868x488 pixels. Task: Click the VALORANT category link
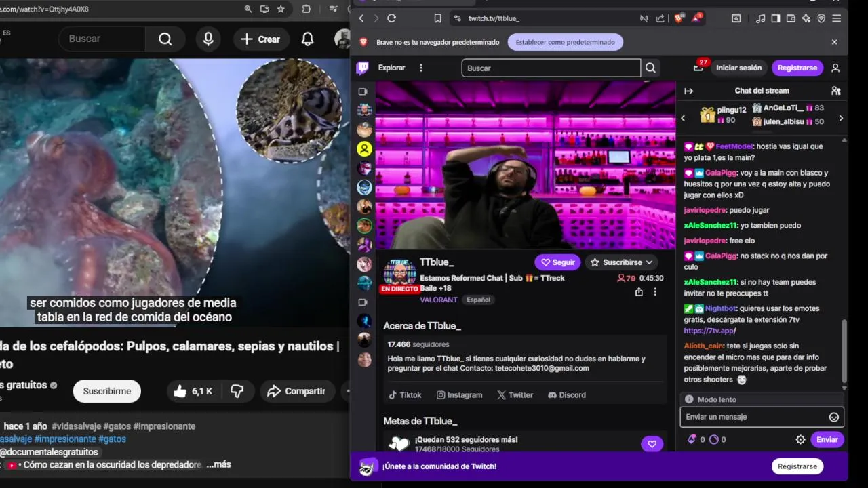pos(438,300)
